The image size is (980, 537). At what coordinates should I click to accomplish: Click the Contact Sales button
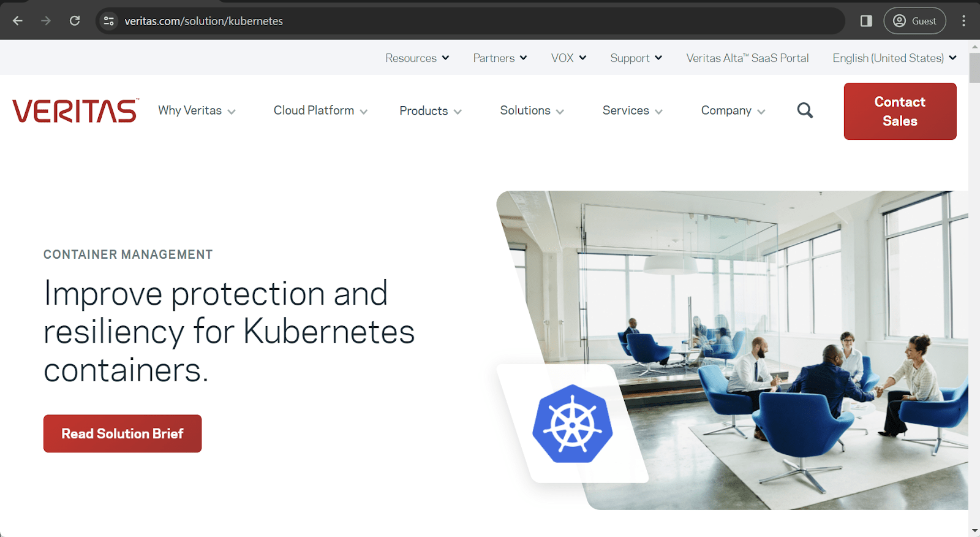900,111
